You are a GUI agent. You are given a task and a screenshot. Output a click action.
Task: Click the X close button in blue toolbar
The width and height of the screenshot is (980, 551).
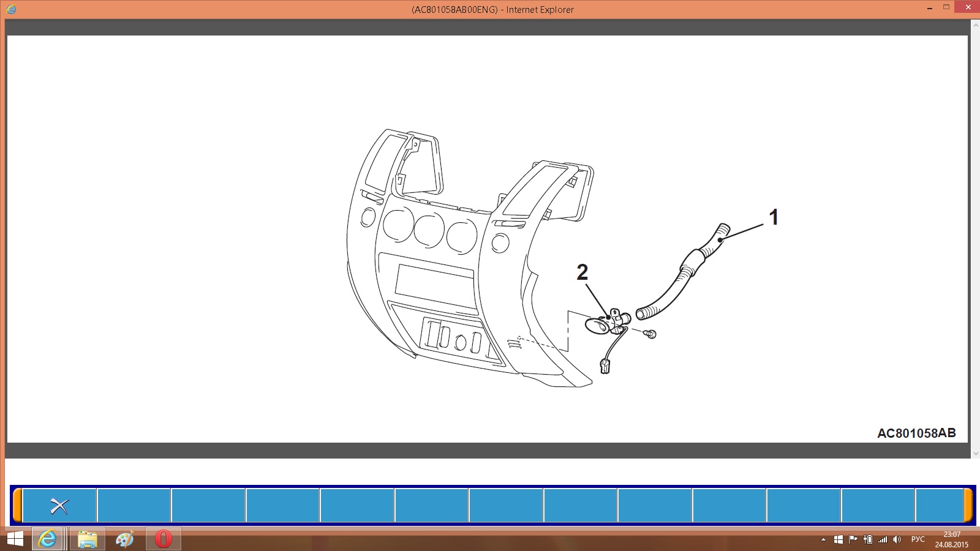(59, 506)
